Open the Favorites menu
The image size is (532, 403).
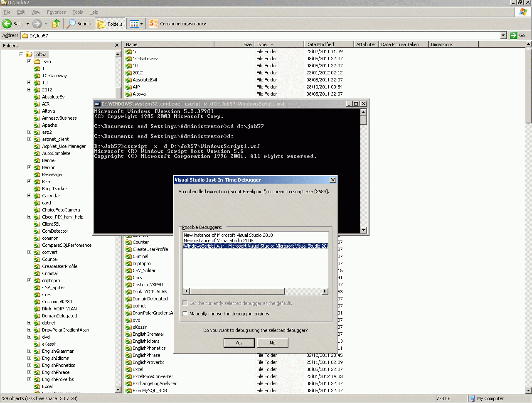point(56,12)
